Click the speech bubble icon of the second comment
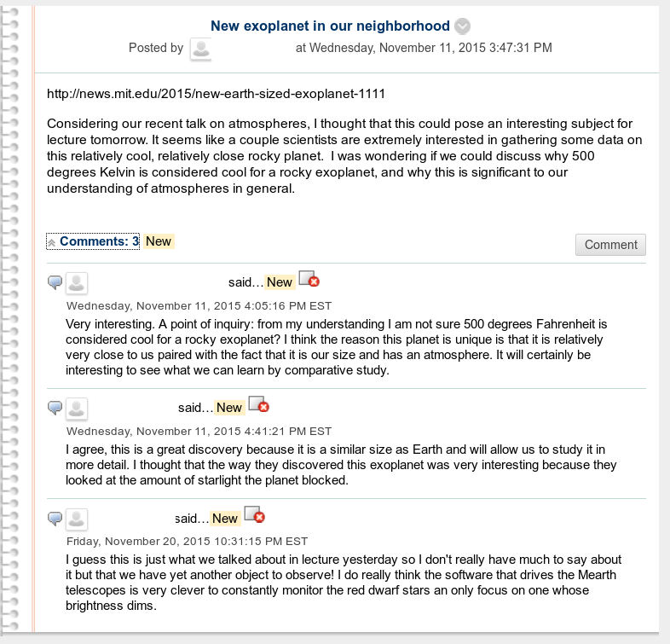 point(55,408)
